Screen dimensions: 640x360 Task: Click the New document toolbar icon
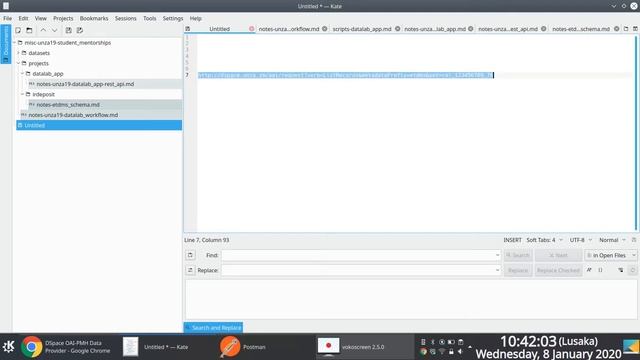pos(18,30)
